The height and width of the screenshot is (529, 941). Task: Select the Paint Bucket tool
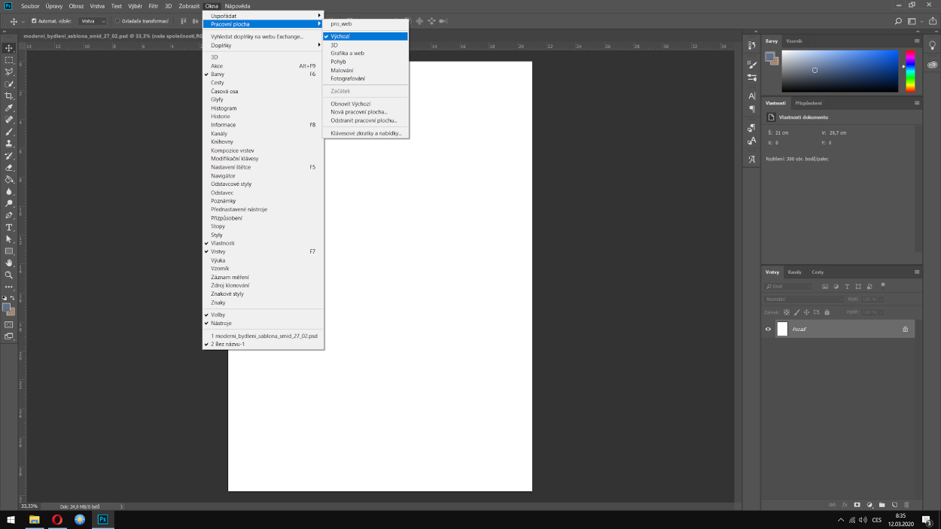[9, 180]
